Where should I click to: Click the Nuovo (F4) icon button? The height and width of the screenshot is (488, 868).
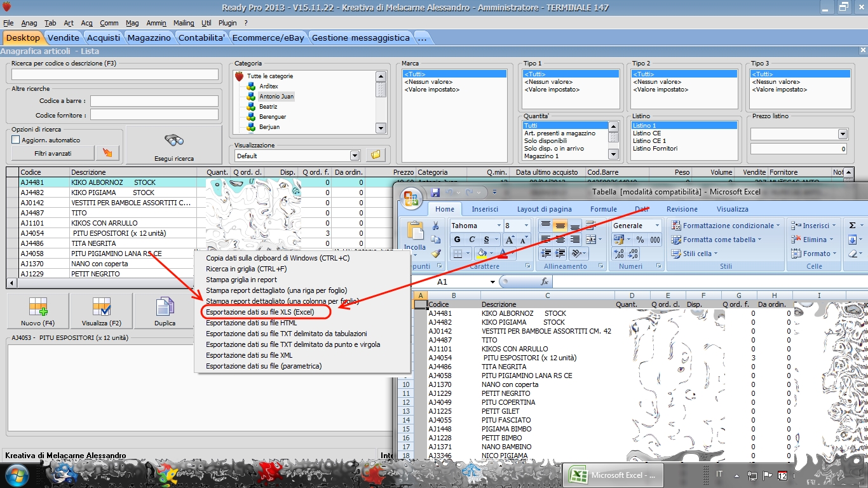pos(37,311)
